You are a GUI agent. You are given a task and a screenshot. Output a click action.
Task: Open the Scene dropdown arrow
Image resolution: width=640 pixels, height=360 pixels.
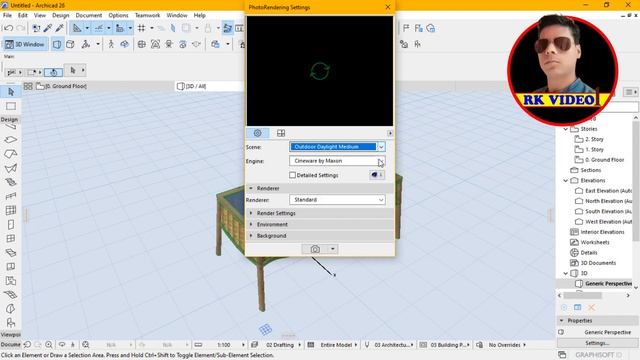coord(381,147)
